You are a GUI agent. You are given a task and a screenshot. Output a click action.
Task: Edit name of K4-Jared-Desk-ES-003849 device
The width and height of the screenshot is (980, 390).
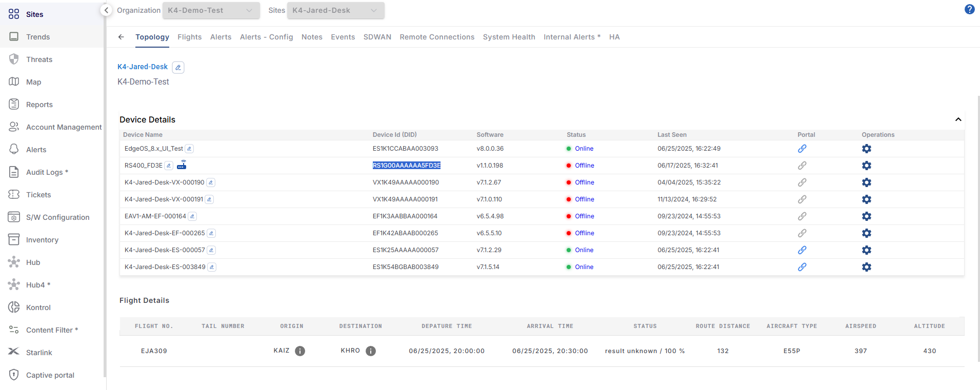pyautogui.click(x=212, y=267)
